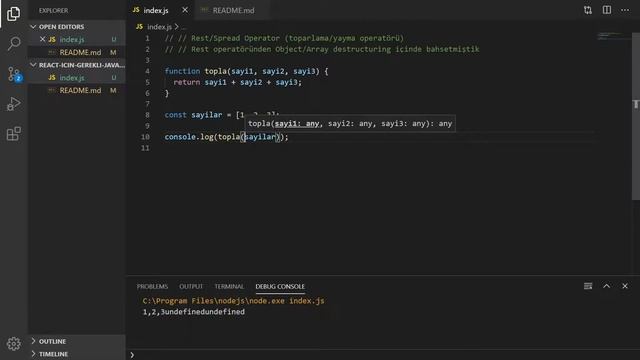This screenshot has height=360, width=640.
Task: Click the debug console input prompt chevron
Action: [x=132, y=355]
